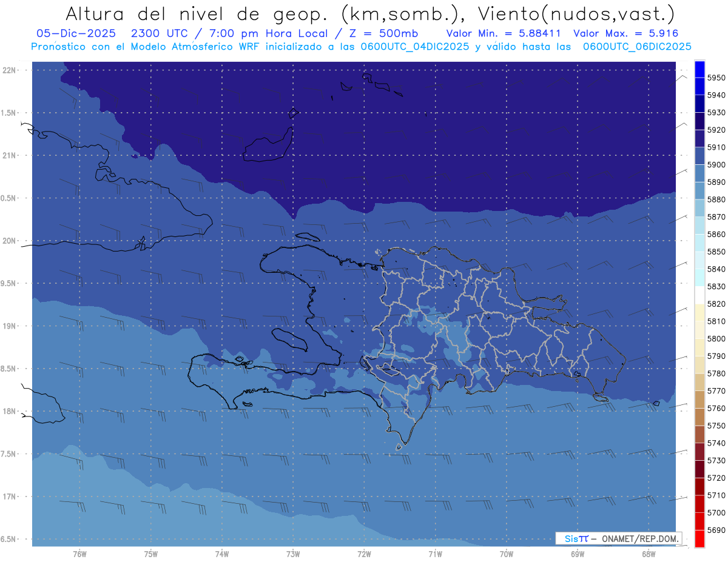
Task: Click the 68W longitude label
Action: click(x=649, y=554)
